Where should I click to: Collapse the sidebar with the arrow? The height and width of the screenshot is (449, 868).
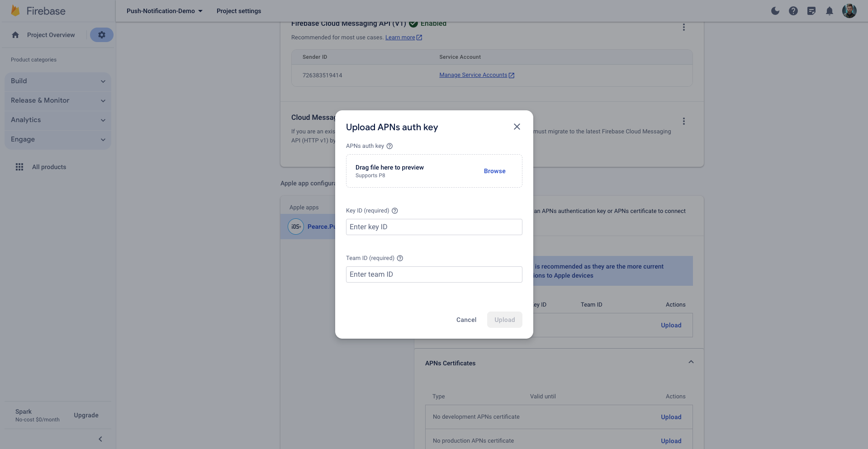point(100,439)
